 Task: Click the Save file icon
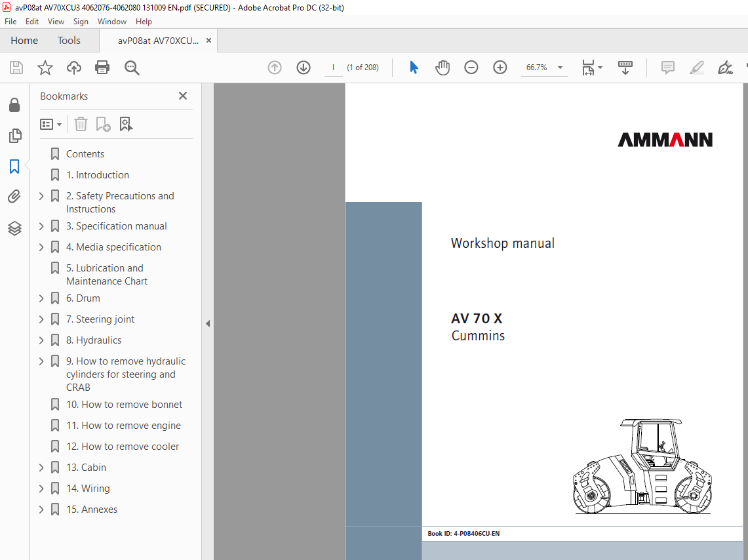[x=16, y=68]
